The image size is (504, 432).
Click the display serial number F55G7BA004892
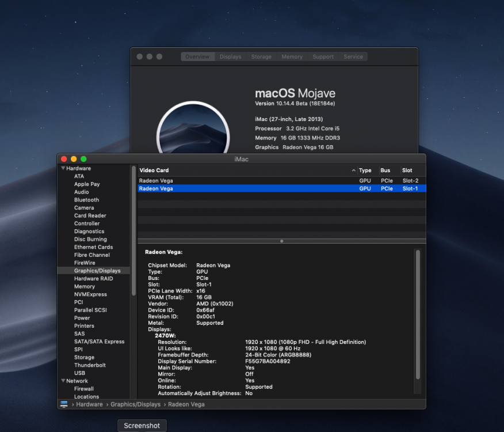[268, 361]
